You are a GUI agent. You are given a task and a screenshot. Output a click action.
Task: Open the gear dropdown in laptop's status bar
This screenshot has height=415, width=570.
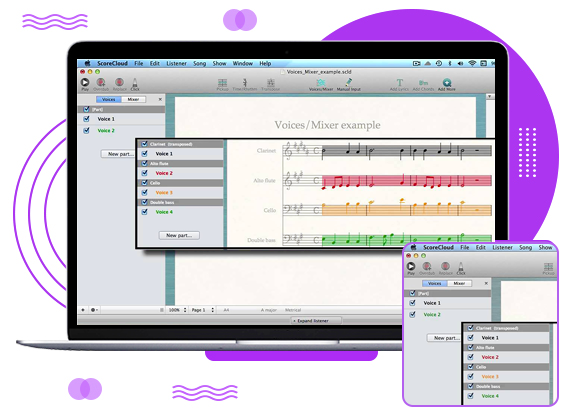coord(94,310)
